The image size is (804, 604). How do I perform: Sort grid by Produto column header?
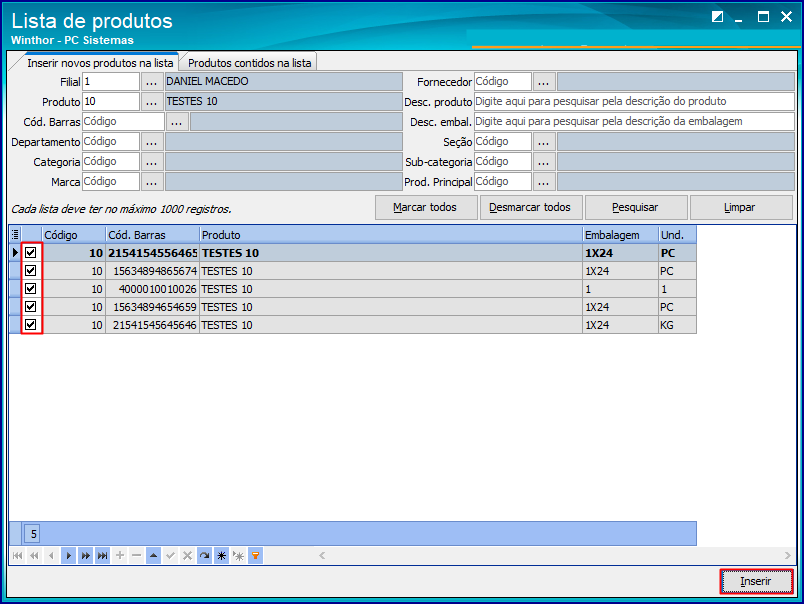[391, 235]
